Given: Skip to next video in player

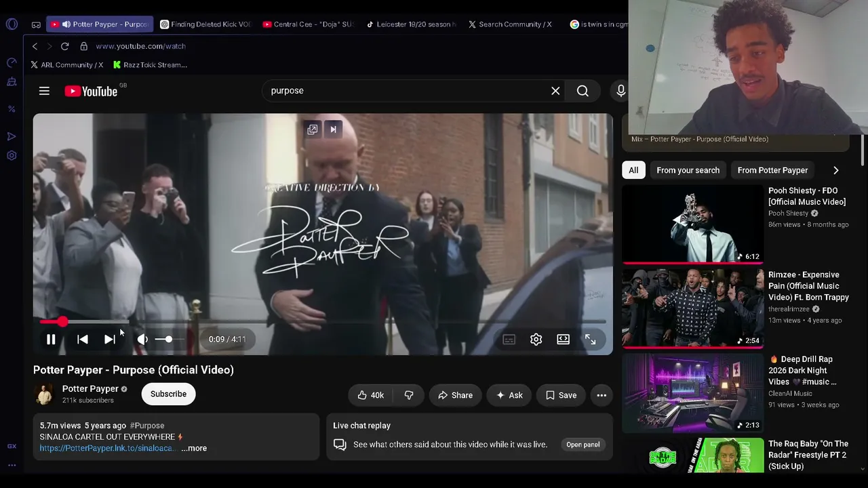Looking at the screenshot, I should tap(109, 340).
